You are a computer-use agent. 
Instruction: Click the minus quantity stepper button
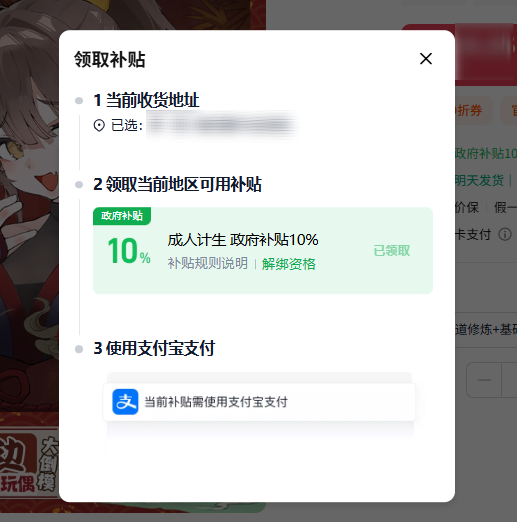pyautogui.click(x=484, y=380)
